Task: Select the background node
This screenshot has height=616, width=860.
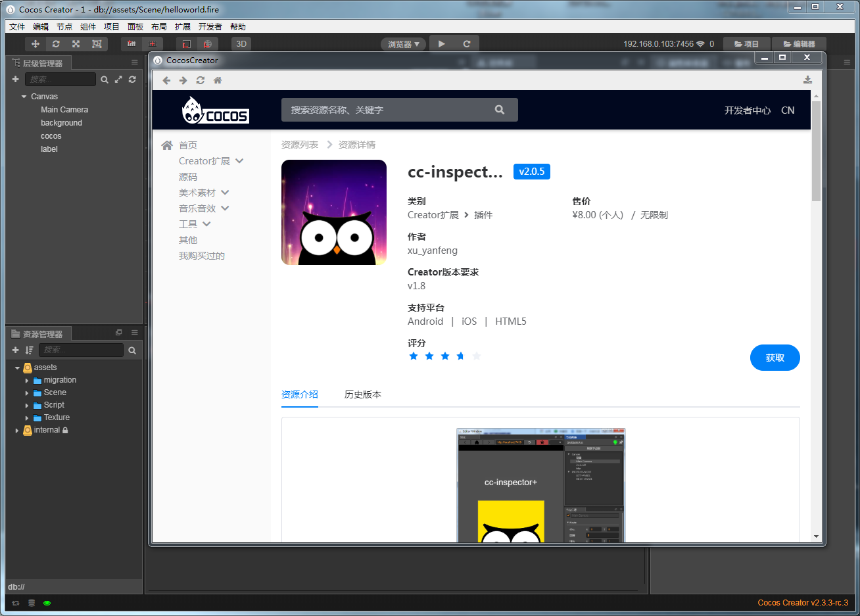Action: [x=61, y=123]
